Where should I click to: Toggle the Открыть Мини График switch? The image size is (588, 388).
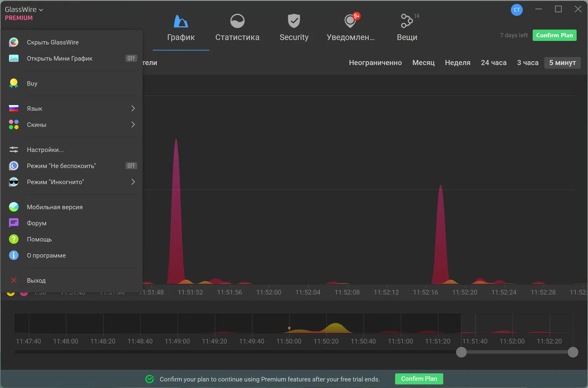131,58
